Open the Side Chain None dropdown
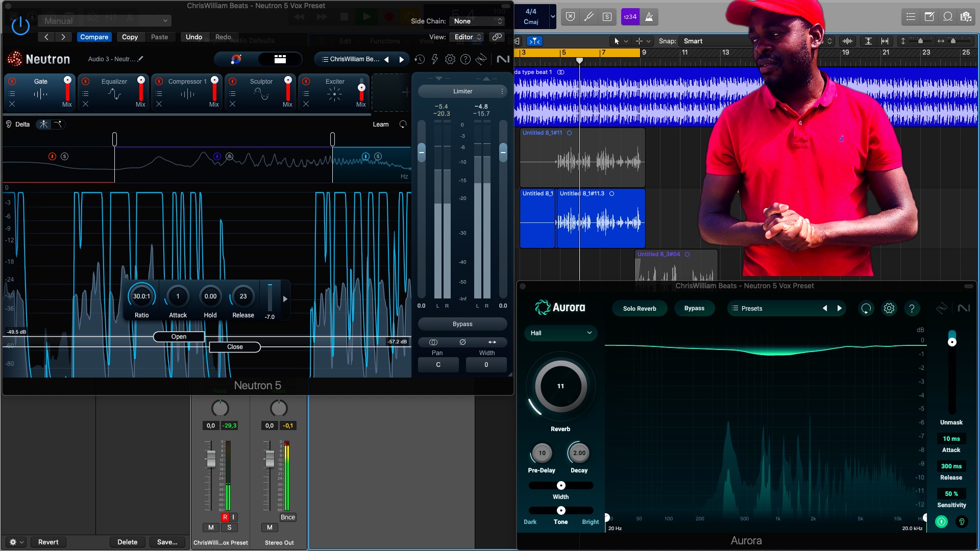Screen dimensions: 980x551 pos(478,21)
